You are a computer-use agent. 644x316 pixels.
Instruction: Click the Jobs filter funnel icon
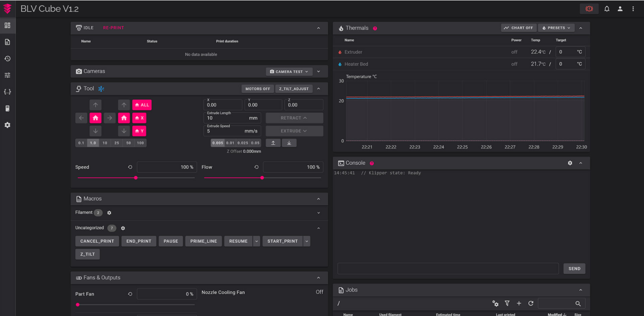coord(507,303)
